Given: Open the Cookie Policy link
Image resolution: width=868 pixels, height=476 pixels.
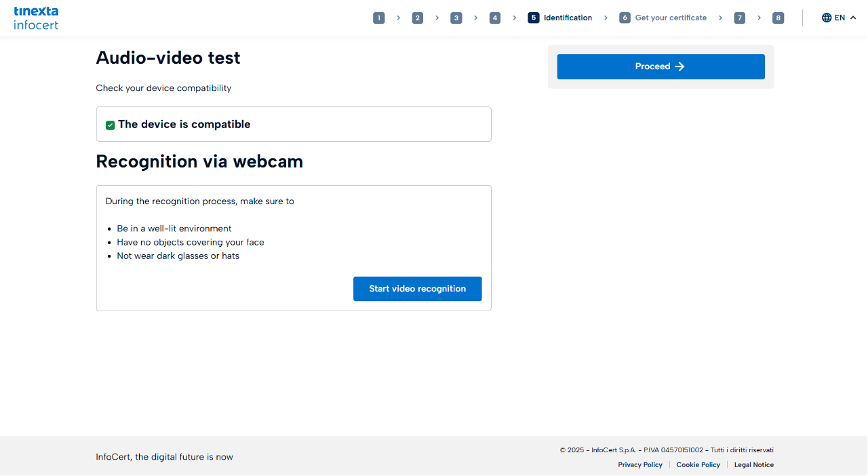Looking at the screenshot, I should 698,465.
